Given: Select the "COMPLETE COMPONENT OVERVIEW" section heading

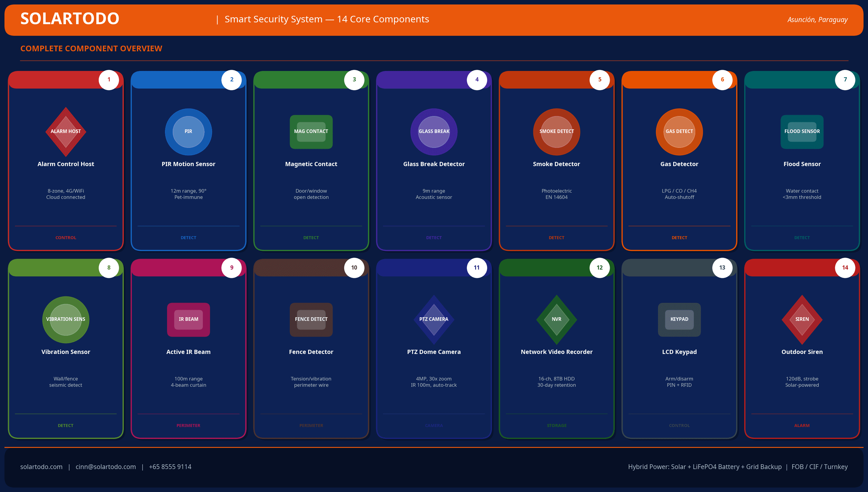Looking at the screenshot, I should 91,49.
